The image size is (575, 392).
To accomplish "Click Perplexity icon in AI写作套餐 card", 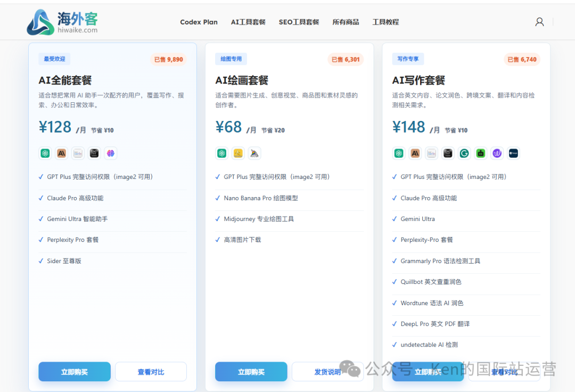I will [448, 153].
